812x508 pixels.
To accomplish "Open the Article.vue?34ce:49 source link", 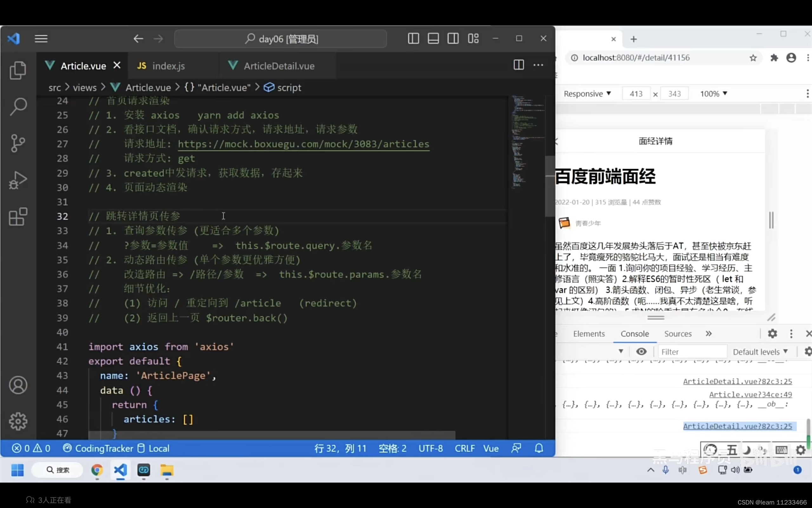I will pos(750,394).
